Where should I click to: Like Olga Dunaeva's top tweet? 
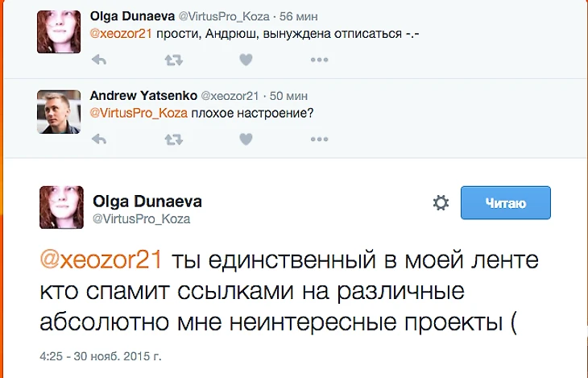[x=246, y=59]
